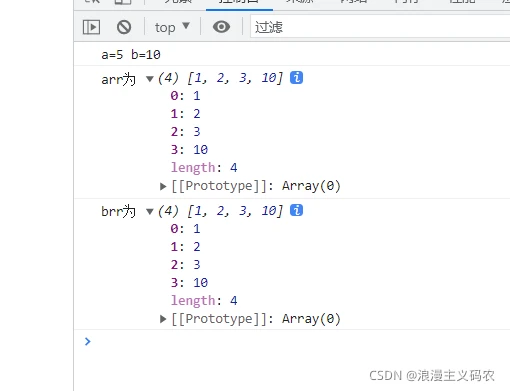Image resolution: width=510 pixels, height=391 pixels.
Task: Click the console prompt chevron line
Action: (87, 341)
